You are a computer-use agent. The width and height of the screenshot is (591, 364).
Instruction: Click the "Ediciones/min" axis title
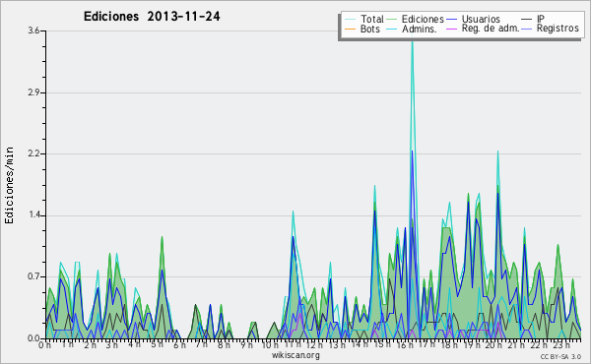(9, 185)
